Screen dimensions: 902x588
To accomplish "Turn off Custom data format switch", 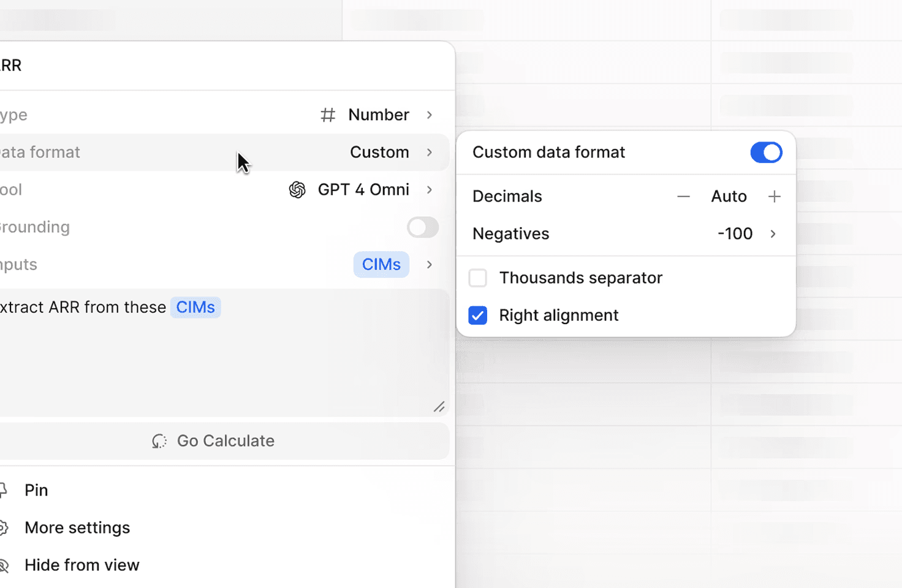I will click(766, 153).
